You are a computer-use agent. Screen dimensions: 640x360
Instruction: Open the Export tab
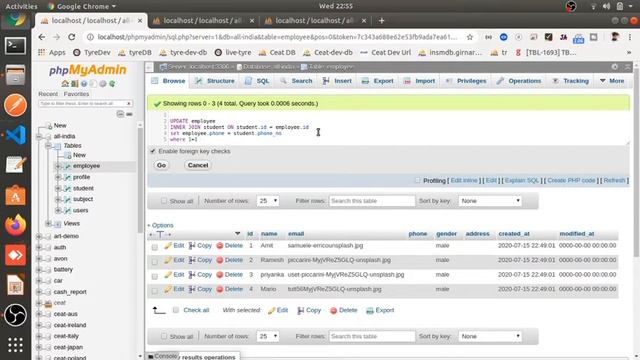point(378,81)
